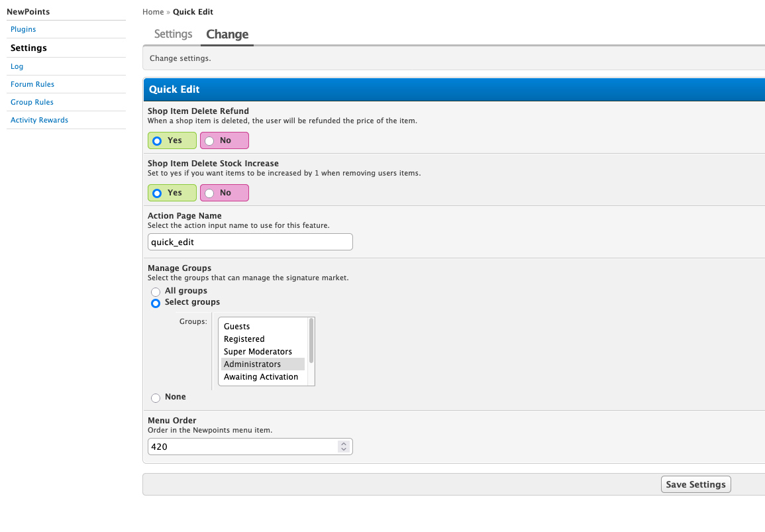Click the Groups list scrollbar
The height and width of the screenshot is (532, 765).
(311, 341)
